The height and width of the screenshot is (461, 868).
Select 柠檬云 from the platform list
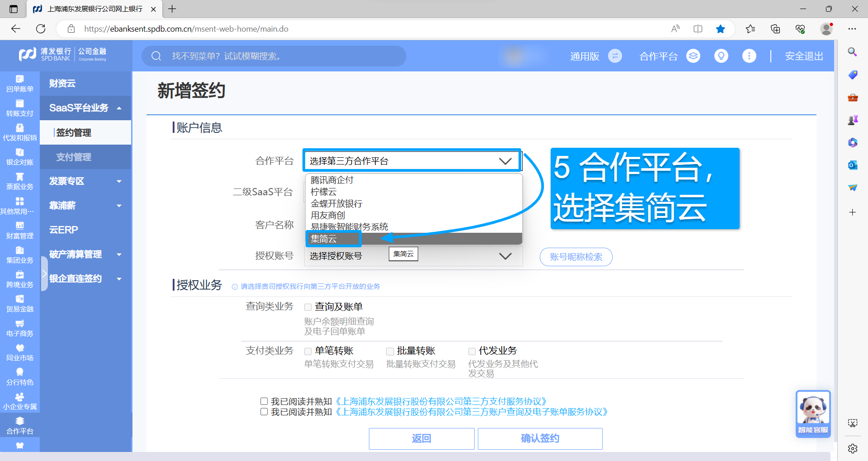tap(414, 192)
